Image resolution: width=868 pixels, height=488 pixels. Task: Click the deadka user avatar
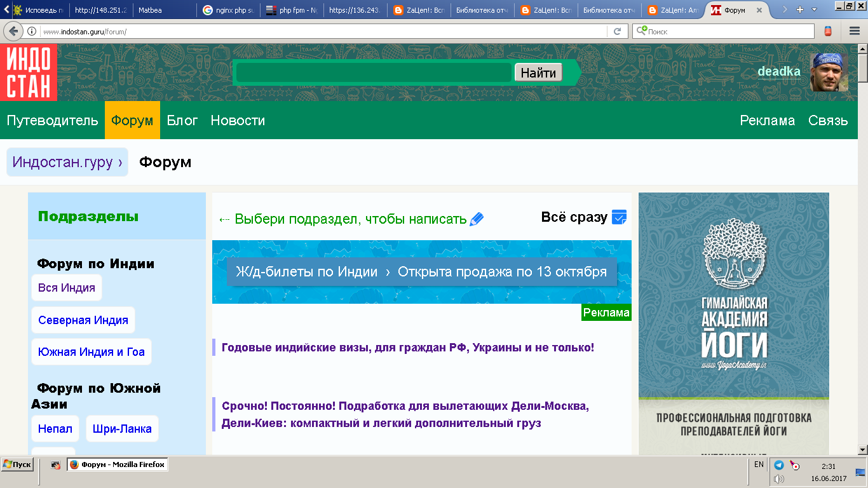(829, 72)
